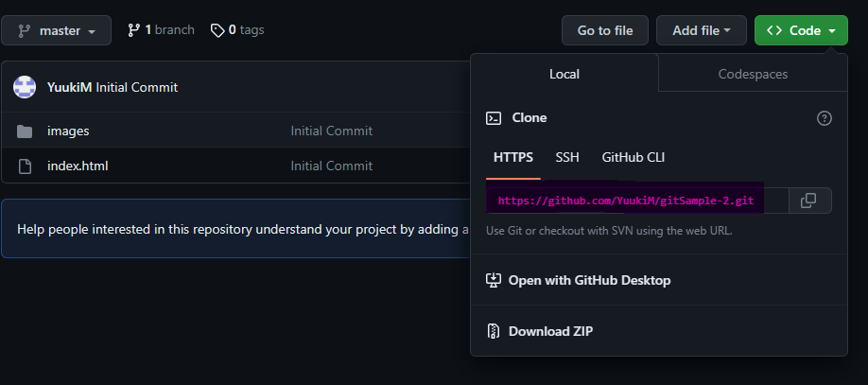Open the master branch dropdown
This screenshot has width=868, height=385.
tap(56, 30)
